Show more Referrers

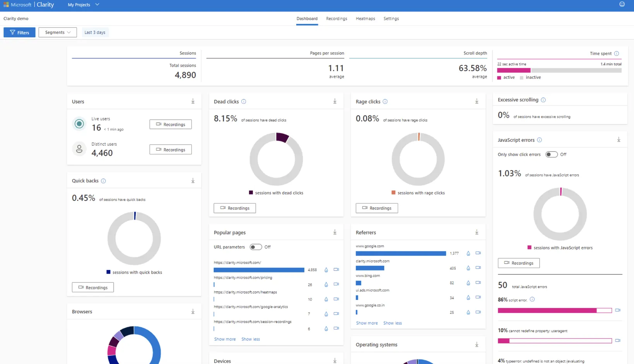(x=367, y=323)
